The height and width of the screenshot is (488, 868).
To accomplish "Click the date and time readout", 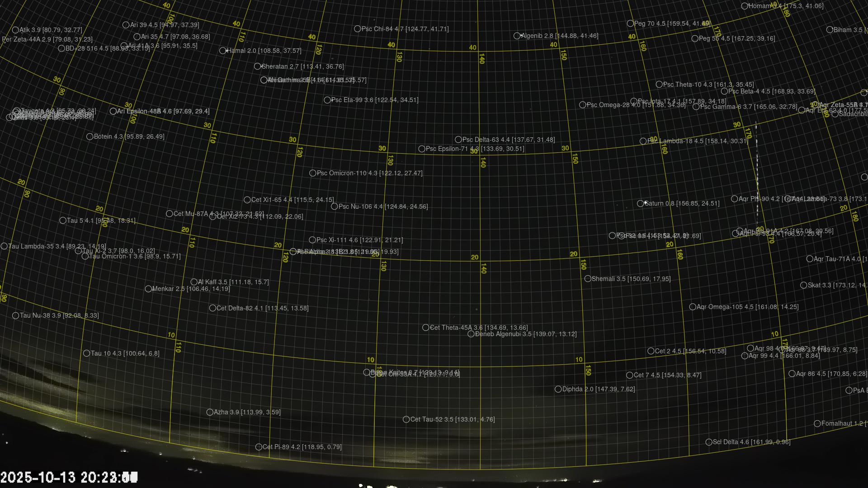I will pyautogui.click(x=69, y=478).
